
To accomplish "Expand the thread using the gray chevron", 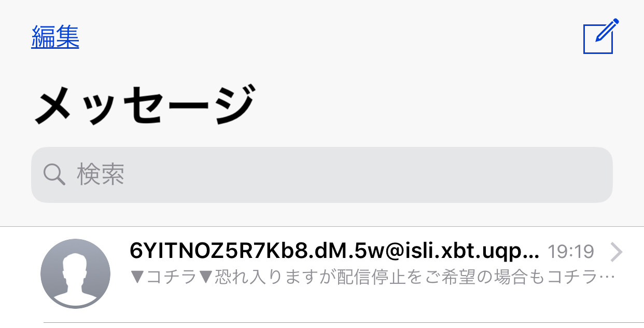I will click(x=616, y=252).
